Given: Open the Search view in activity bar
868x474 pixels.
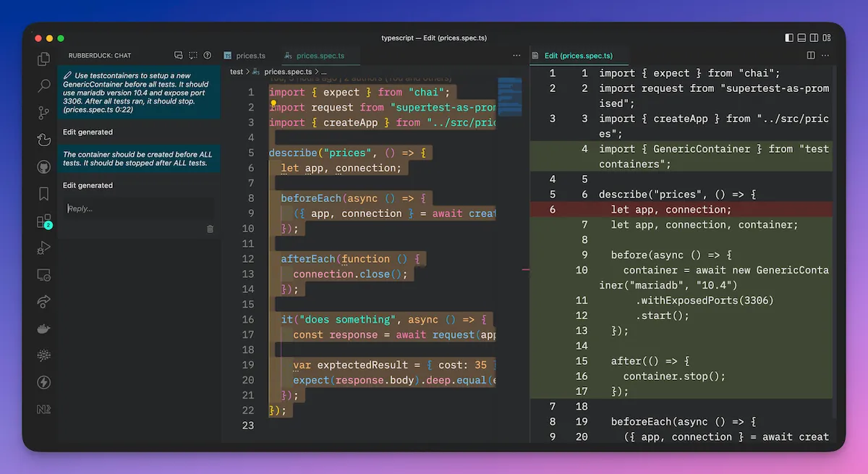Looking at the screenshot, I should (x=43, y=86).
